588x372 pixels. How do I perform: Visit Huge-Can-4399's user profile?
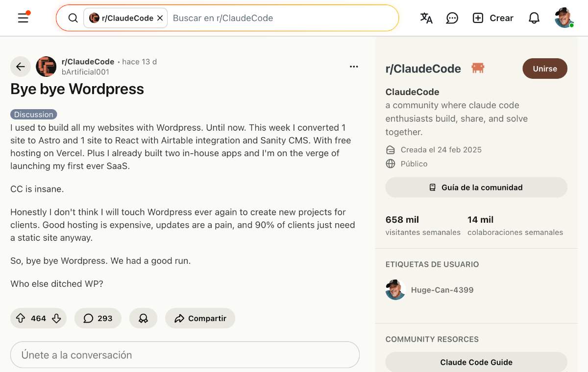[x=442, y=290]
